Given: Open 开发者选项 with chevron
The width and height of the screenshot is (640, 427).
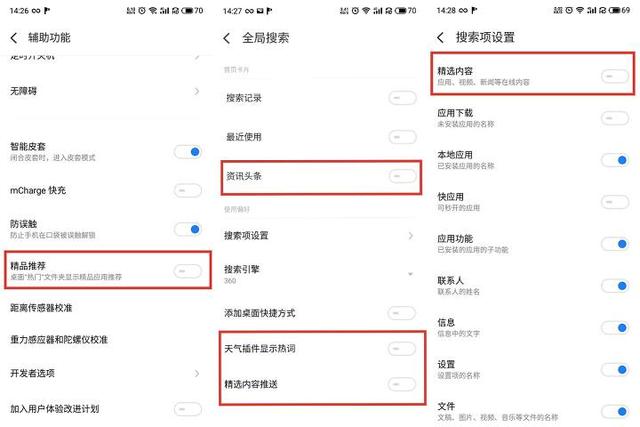Looking at the screenshot, I should (x=106, y=373).
